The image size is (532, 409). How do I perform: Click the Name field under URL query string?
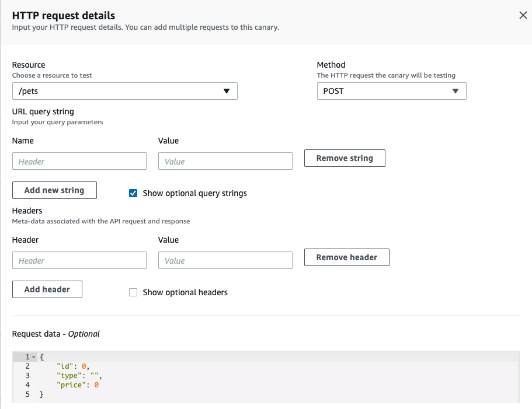tap(79, 161)
